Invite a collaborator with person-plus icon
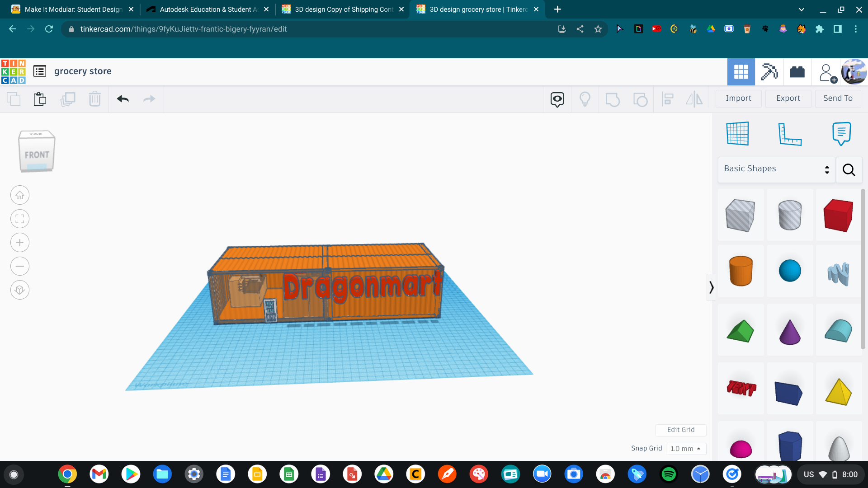 coord(827,73)
